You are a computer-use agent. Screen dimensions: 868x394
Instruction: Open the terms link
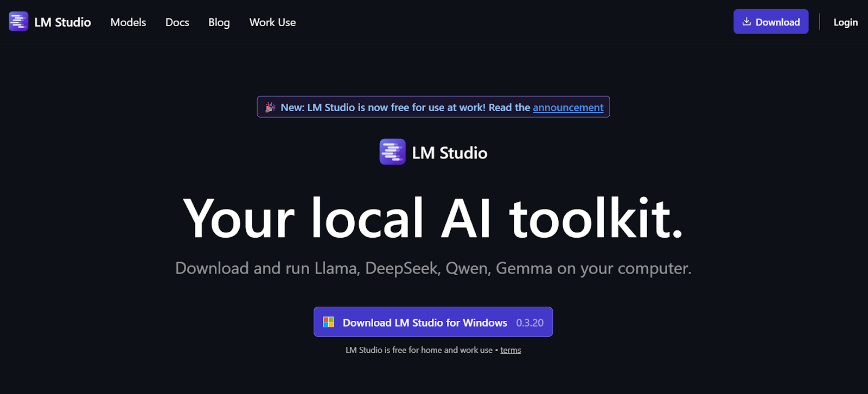pos(510,350)
